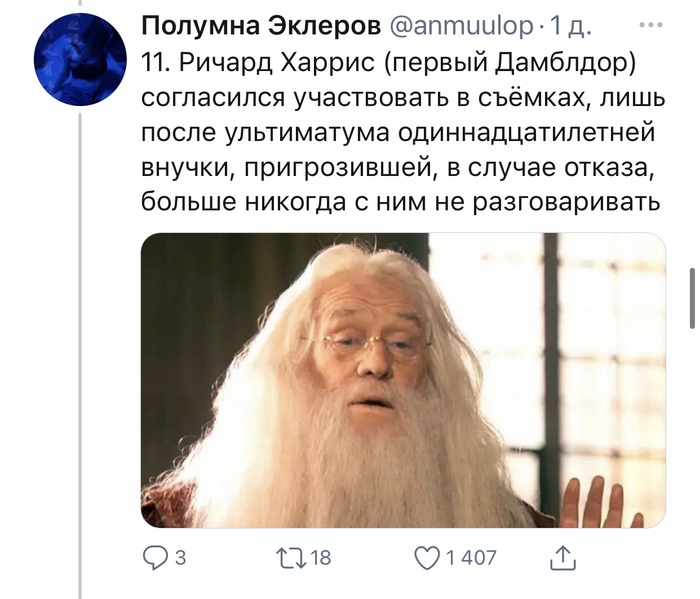
Task: Retweet using the arrows icon
Action: click(x=289, y=558)
